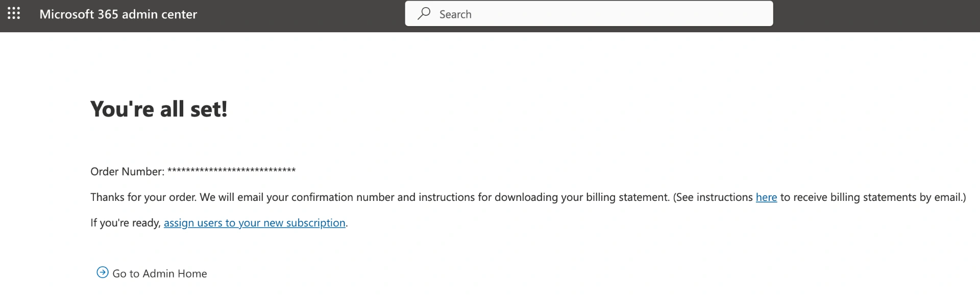The image size is (980, 297).
Task: Click the "Thanks for your order." sentence
Action: pos(143,197)
